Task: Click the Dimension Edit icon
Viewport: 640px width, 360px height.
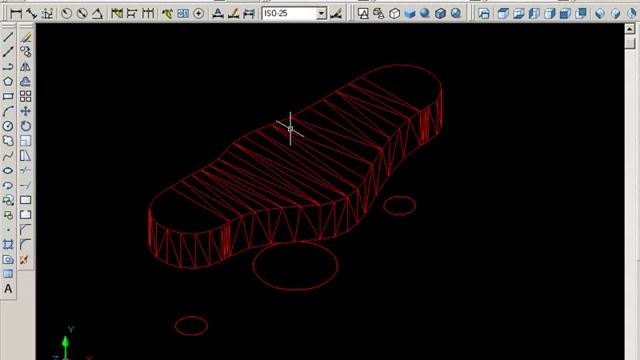Action: coord(218,13)
